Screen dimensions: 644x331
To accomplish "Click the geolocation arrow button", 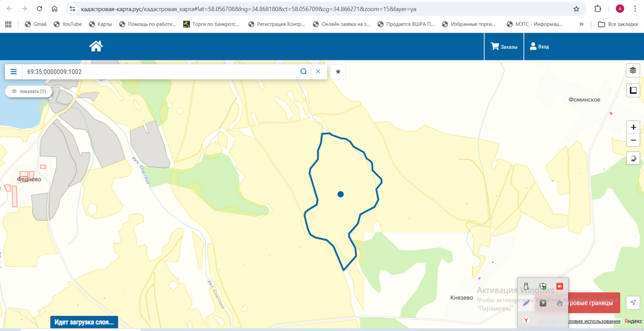I will (x=633, y=302).
